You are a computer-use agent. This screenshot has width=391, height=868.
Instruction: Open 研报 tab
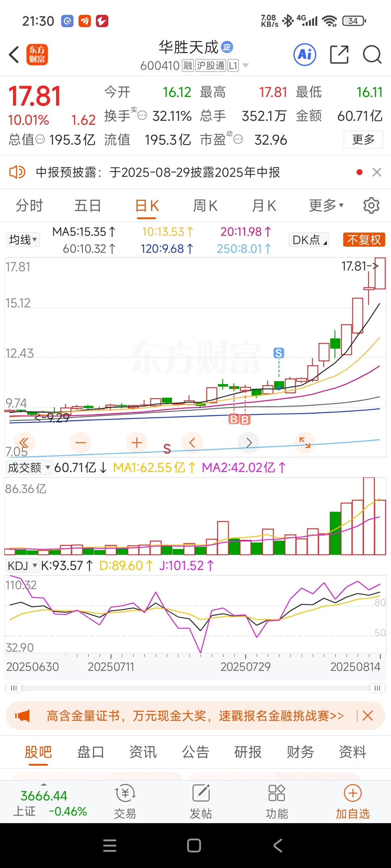(248, 752)
